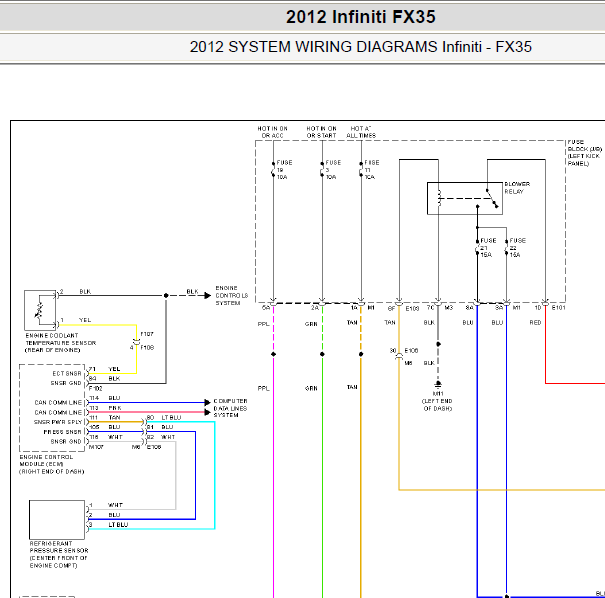Click the blower relay symbol box
Screen dimensions: 605x598
(x=465, y=198)
